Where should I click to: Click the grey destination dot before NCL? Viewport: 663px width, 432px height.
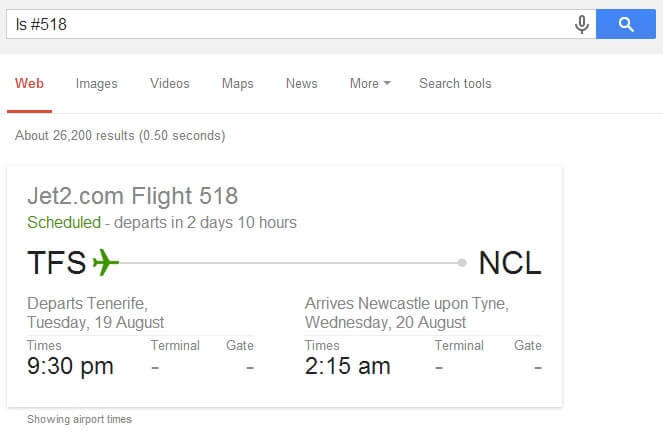[462, 263]
